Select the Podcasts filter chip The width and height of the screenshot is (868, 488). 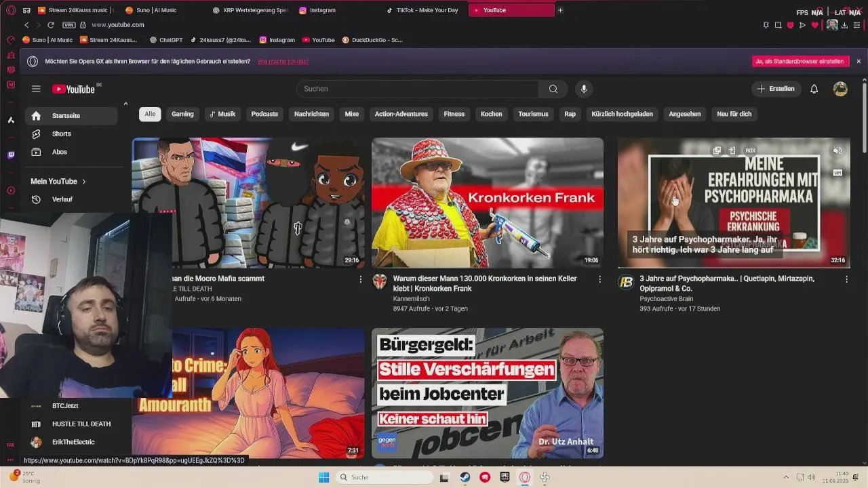tap(264, 114)
